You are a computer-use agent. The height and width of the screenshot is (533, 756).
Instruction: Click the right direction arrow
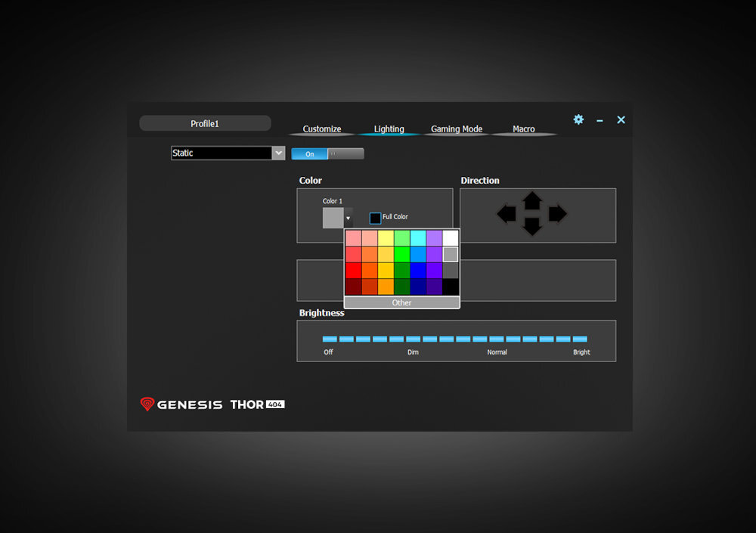[558, 214]
